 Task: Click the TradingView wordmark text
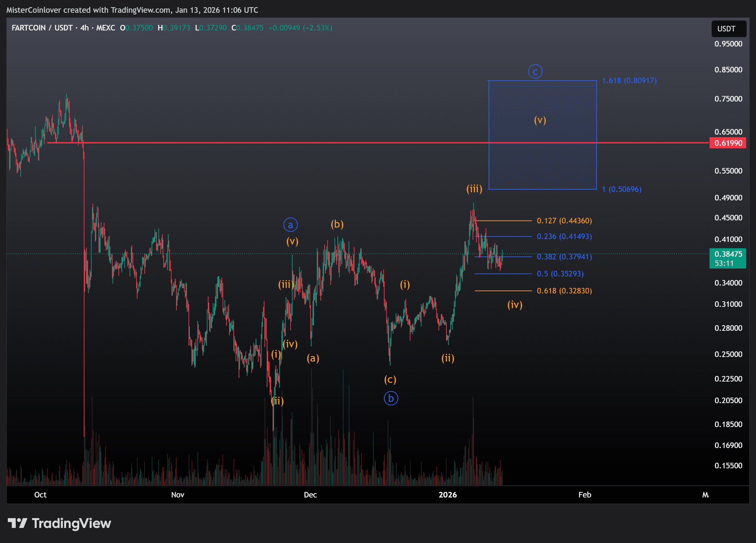click(71, 523)
